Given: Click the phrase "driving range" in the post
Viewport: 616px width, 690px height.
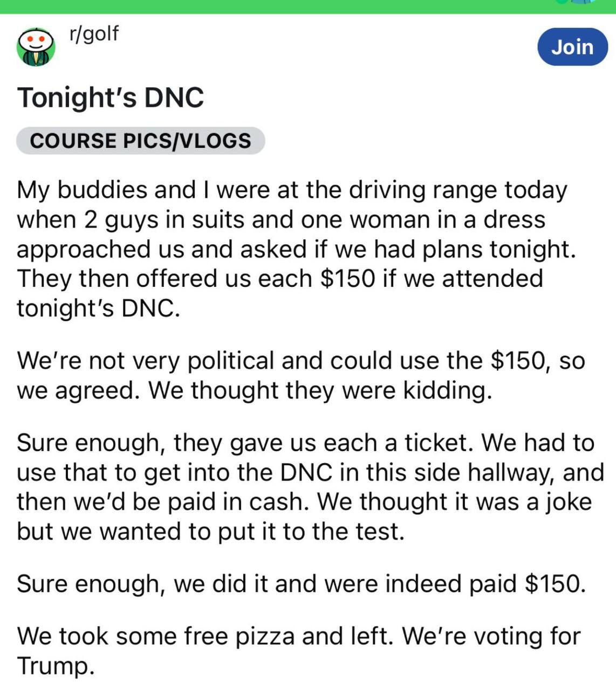Looking at the screenshot, I should (423, 190).
